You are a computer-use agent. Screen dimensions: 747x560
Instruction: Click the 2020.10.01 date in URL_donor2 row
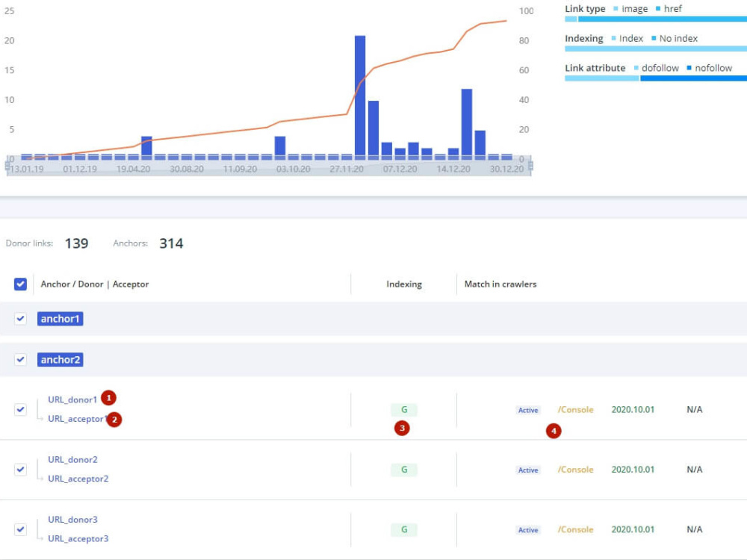633,470
